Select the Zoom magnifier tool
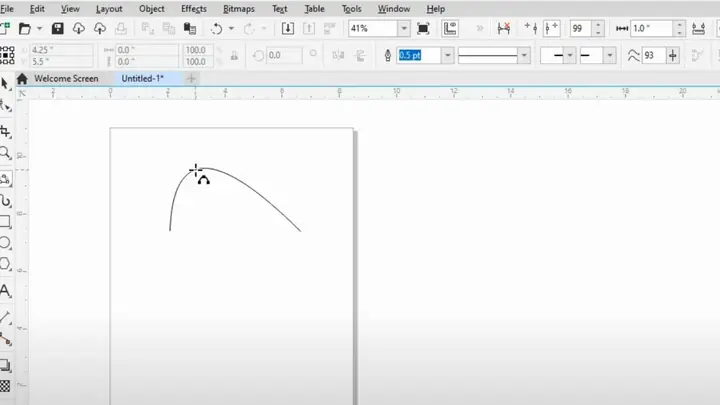 point(6,153)
